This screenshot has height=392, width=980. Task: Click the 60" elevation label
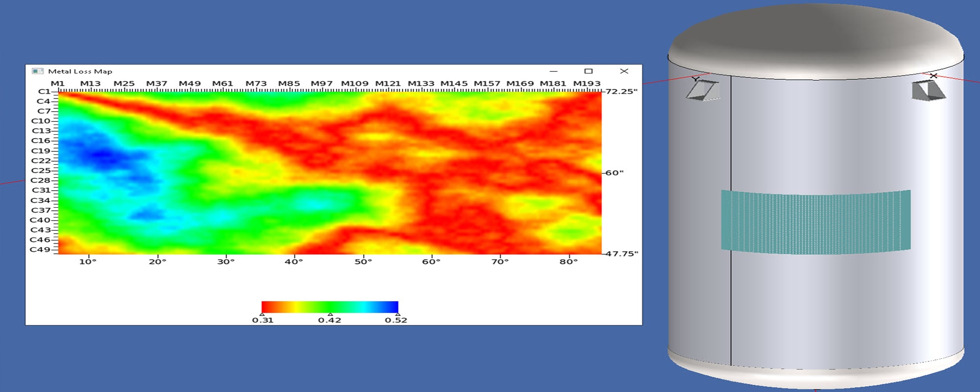[x=614, y=172]
